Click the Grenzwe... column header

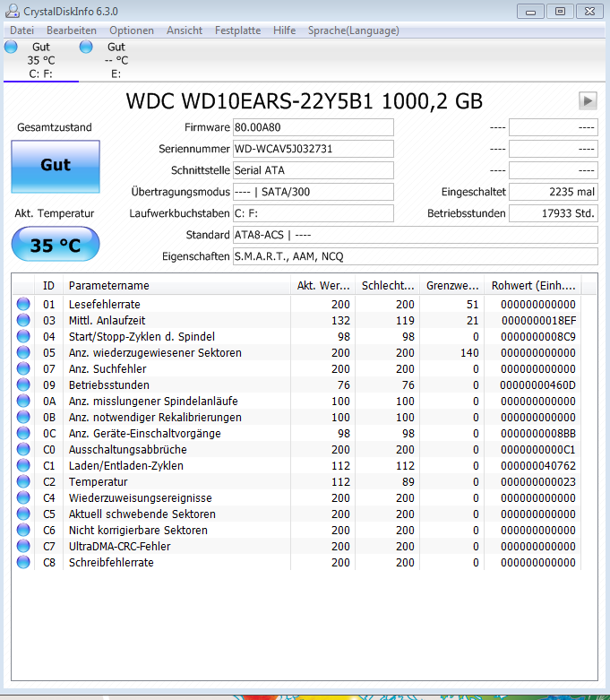click(452, 286)
